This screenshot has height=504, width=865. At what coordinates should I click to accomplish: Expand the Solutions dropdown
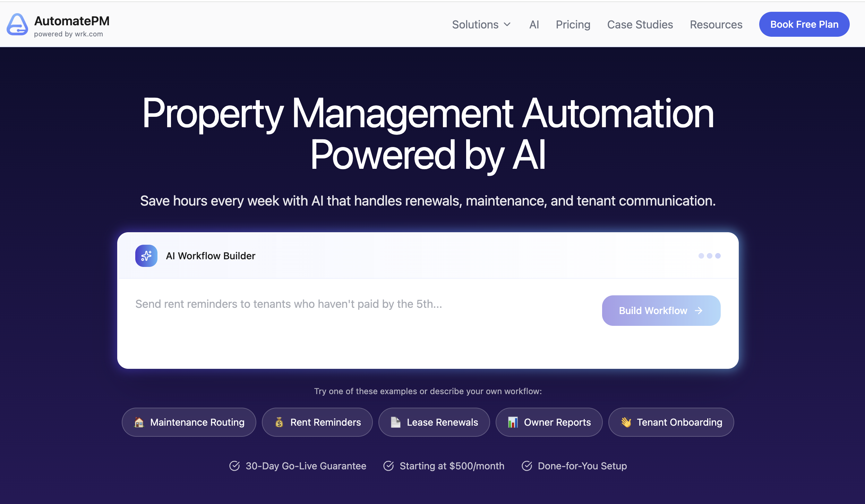476,24
